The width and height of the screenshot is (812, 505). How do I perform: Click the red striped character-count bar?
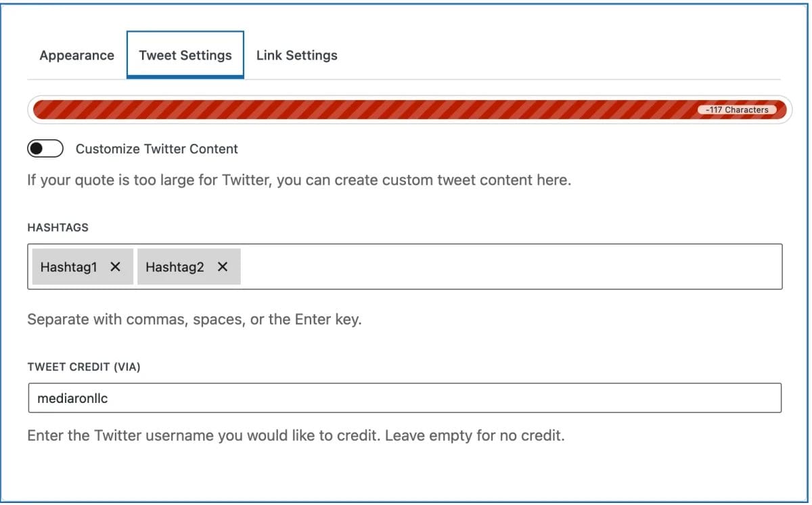click(x=365, y=110)
